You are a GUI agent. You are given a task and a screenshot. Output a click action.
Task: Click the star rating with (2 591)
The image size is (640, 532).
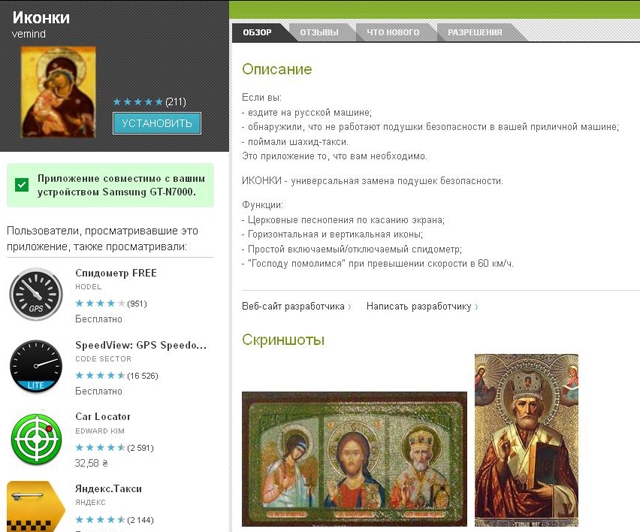[114, 448]
